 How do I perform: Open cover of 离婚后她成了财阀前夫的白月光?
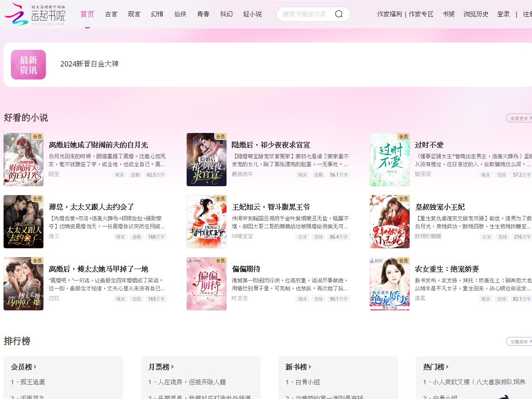tap(23, 160)
